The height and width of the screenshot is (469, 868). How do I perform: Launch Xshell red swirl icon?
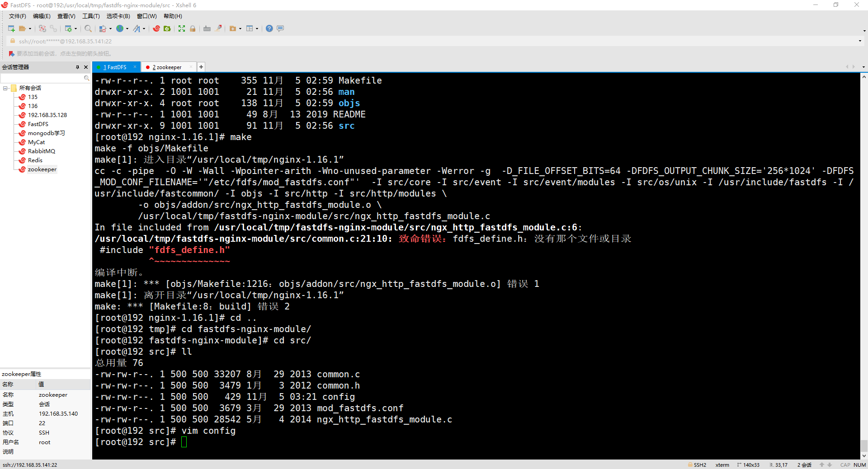156,28
